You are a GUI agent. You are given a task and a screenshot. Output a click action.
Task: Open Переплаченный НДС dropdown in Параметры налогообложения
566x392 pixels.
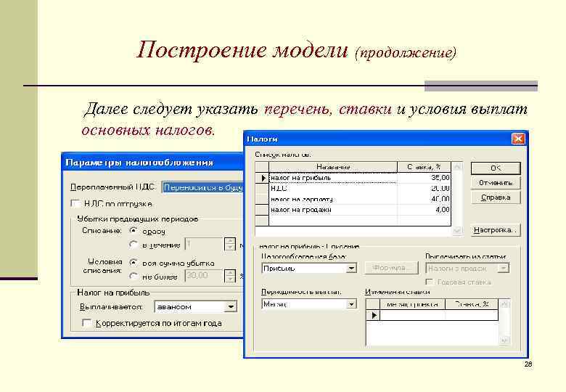click(203, 188)
